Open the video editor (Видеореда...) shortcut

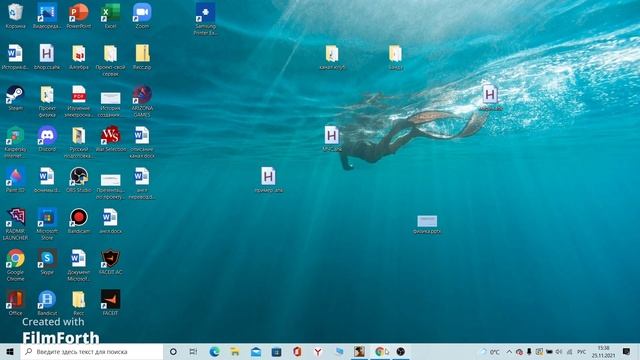47,16
